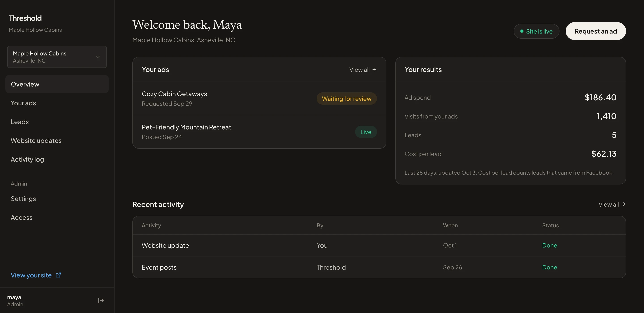
Task: Click the Request an ad button
Action: (x=596, y=31)
